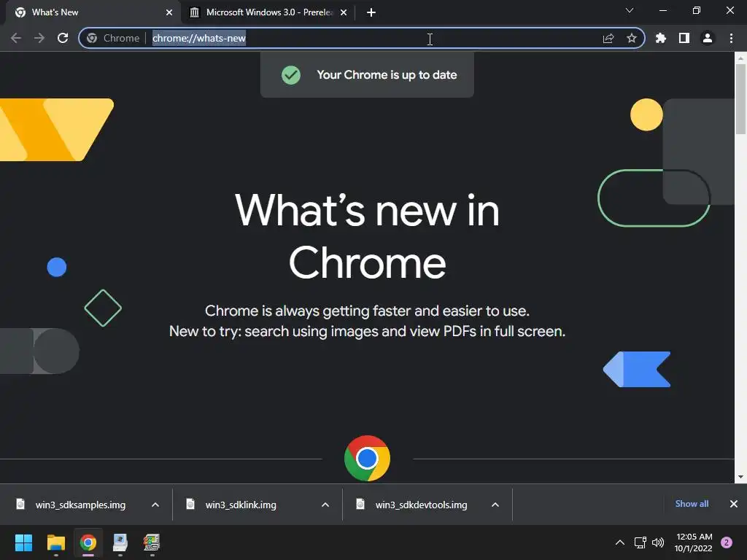
Task: Click Show all downloads link
Action: (692, 504)
